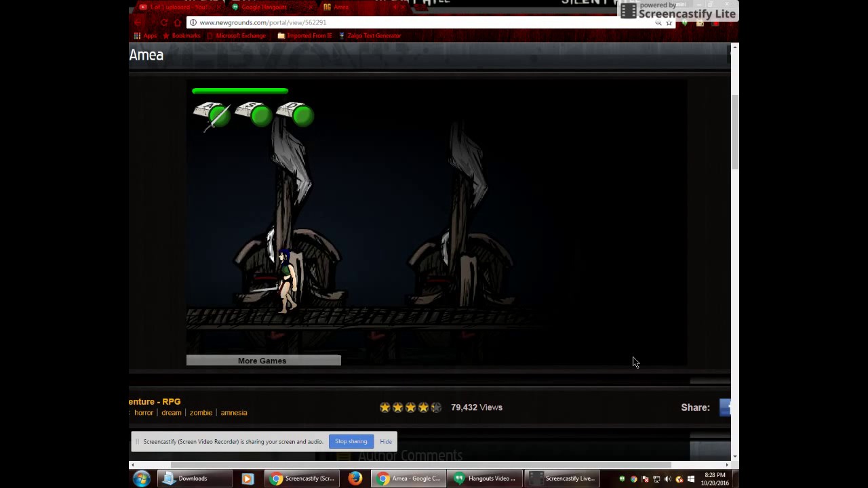
Task: Open the Imported From IE bookmarks folder
Action: pos(304,36)
